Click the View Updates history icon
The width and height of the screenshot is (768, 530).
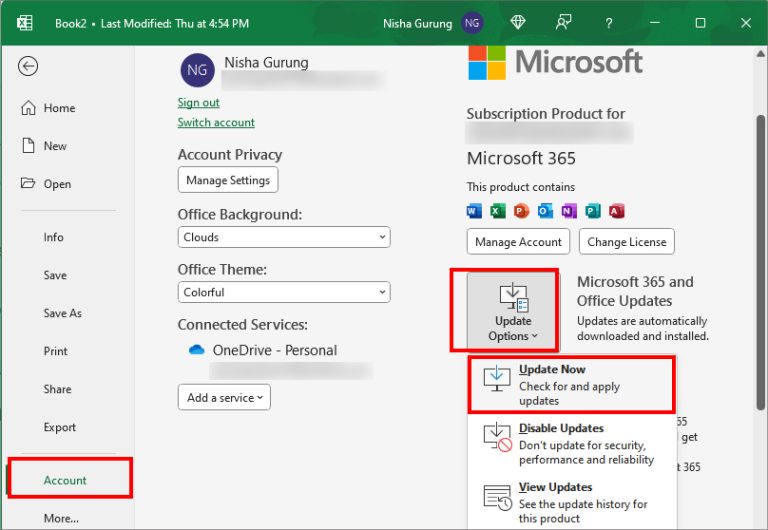[498, 497]
